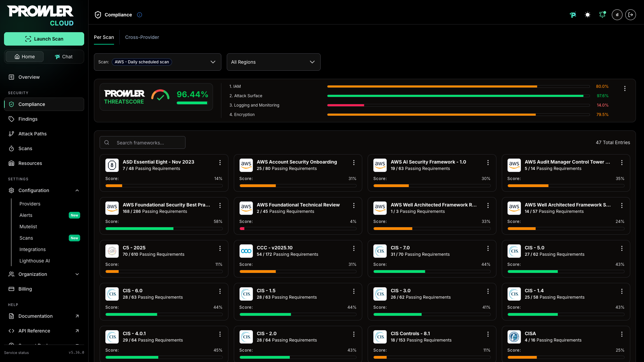Image resolution: width=644 pixels, height=362 pixels.
Task: Open Lighthouse AI under Configuration
Action: (35, 261)
